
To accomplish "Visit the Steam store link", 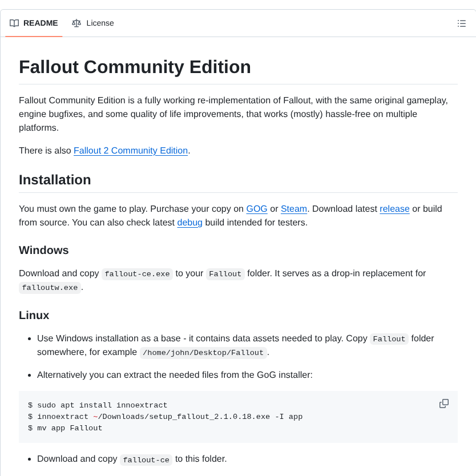I will 294,209.
